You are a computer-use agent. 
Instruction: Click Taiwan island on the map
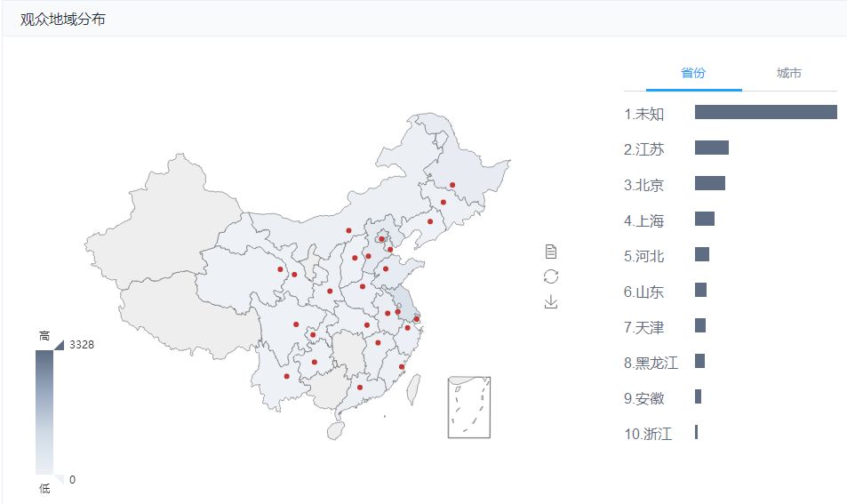pyautogui.click(x=413, y=389)
